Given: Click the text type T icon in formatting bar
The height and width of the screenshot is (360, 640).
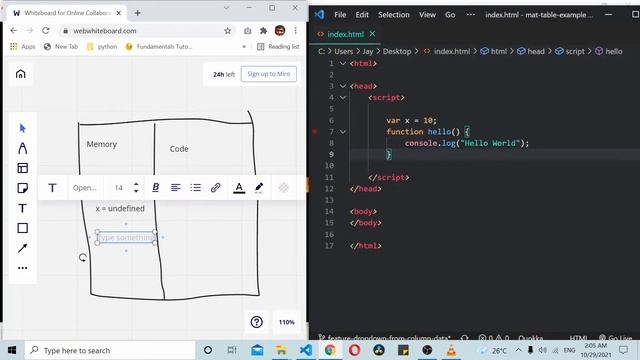Looking at the screenshot, I should 52,188.
